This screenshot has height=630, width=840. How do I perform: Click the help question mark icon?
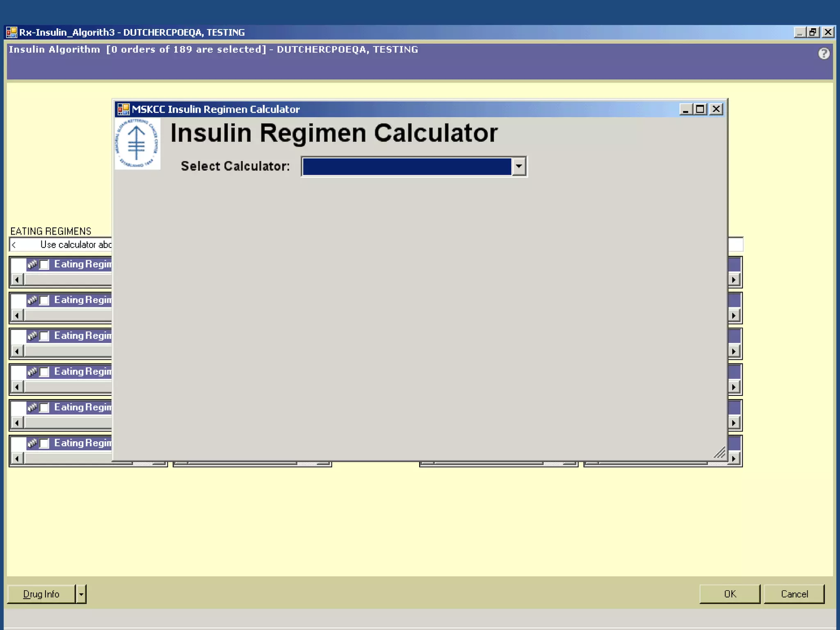(824, 54)
